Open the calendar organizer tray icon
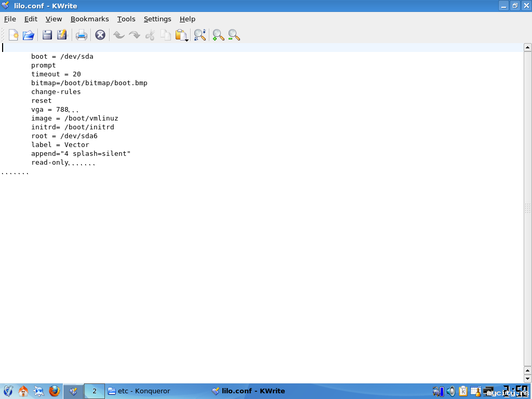The width and height of the screenshot is (532, 399). tap(476, 391)
